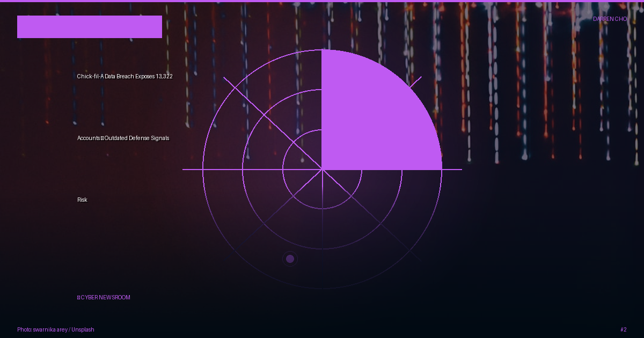Image resolution: width=644 pixels, height=338 pixels.
Task: Click the radar blip dot icon
Action: click(290, 259)
